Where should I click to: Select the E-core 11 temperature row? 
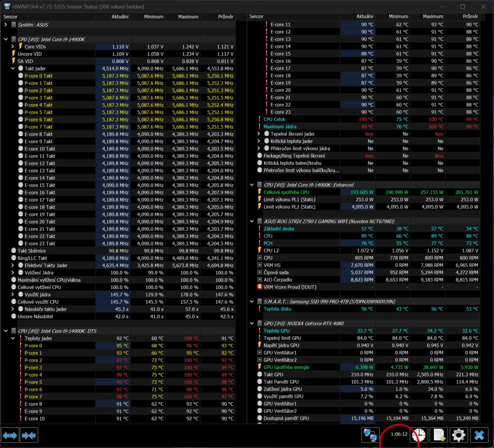(364, 24)
